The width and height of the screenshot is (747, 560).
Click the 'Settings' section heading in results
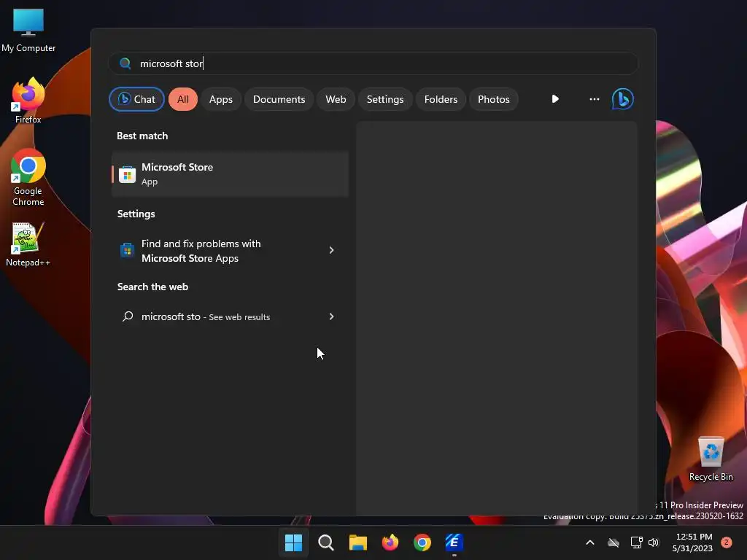[x=136, y=214]
